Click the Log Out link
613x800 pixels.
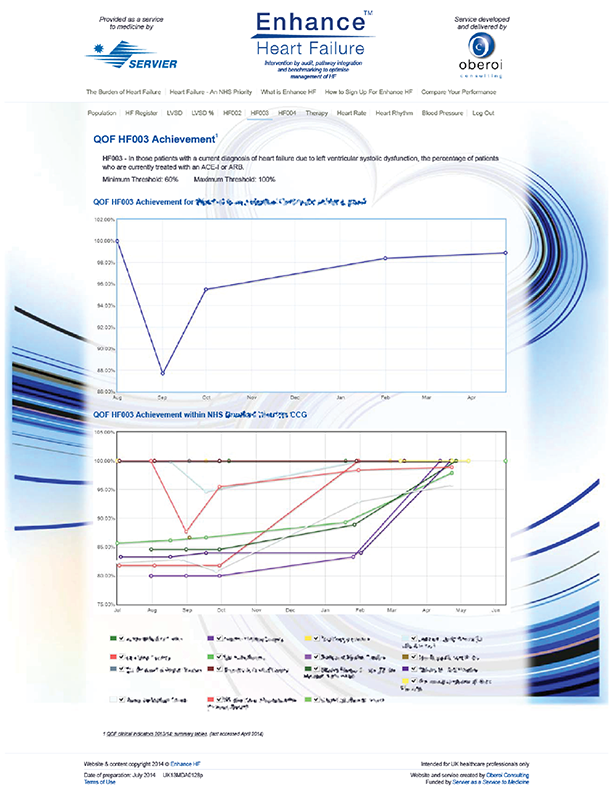(483, 113)
